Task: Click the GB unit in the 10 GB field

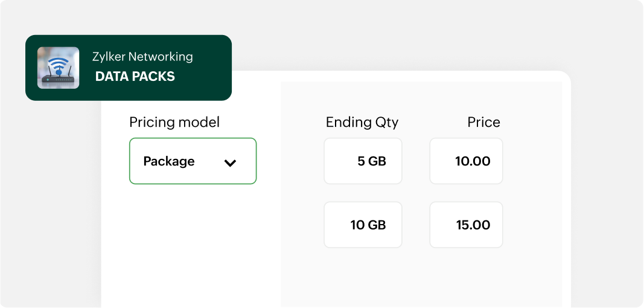Action: [x=377, y=225]
